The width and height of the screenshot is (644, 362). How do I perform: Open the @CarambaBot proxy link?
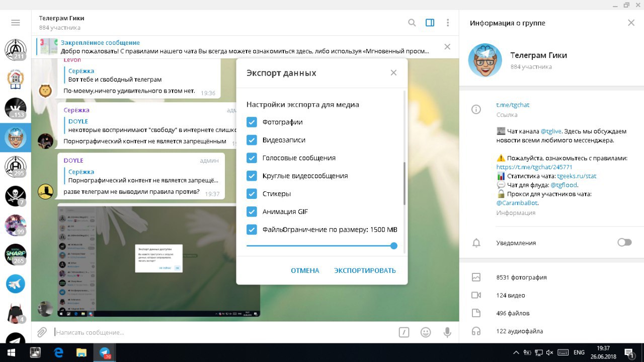point(517,203)
